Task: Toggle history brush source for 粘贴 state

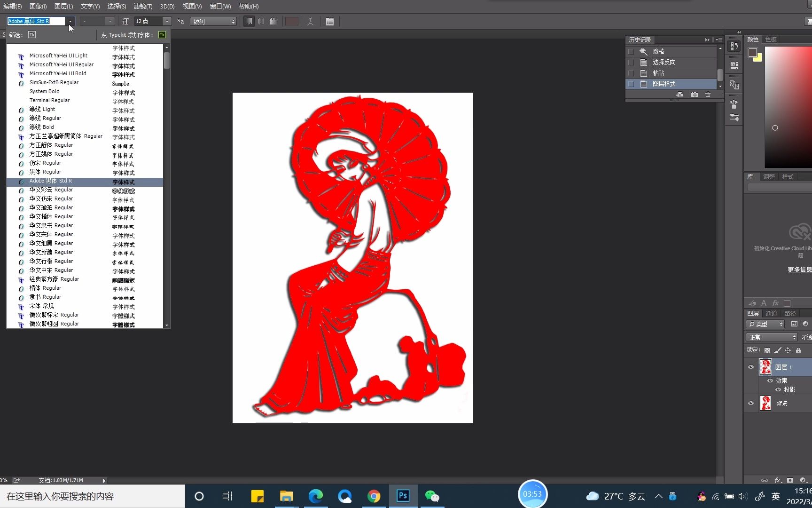Action: coord(631,73)
